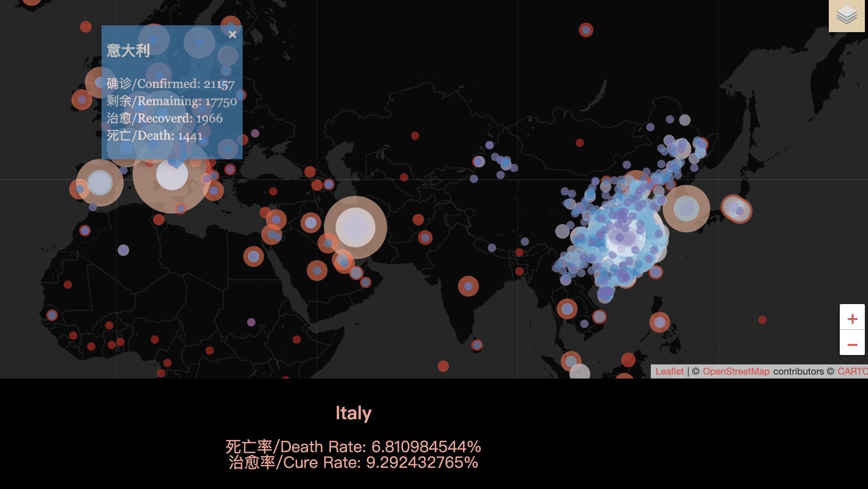The height and width of the screenshot is (489, 868).
Task: Click the 意大利 popup title
Action: (x=128, y=51)
